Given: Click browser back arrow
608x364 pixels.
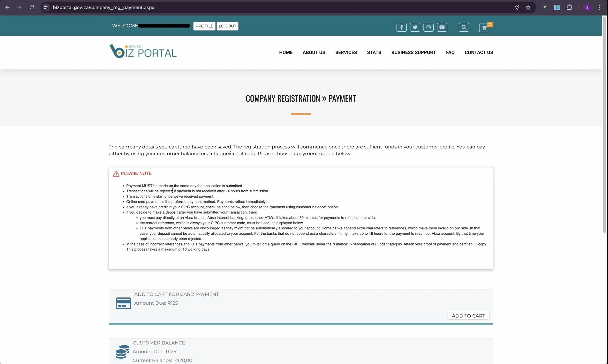Looking at the screenshot, I should click(7, 7).
